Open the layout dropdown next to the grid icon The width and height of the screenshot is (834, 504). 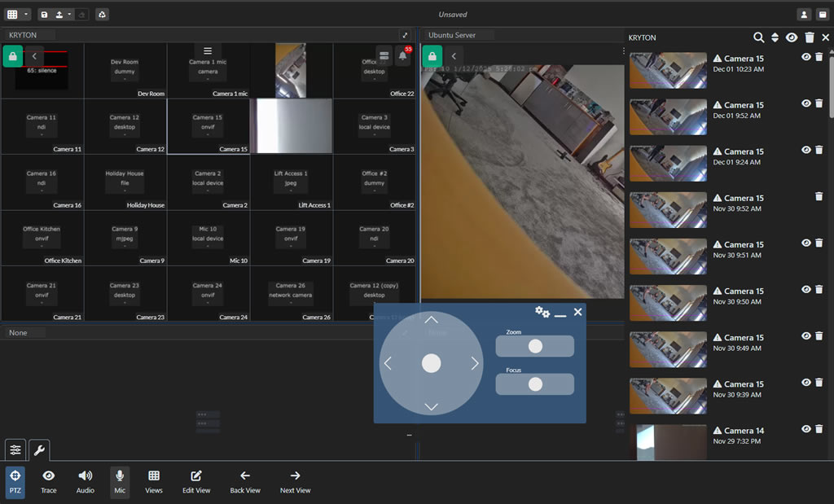point(25,14)
